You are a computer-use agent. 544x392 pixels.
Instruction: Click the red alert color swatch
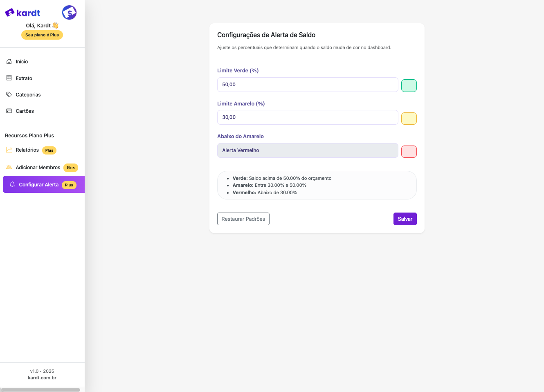tap(409, 152)
